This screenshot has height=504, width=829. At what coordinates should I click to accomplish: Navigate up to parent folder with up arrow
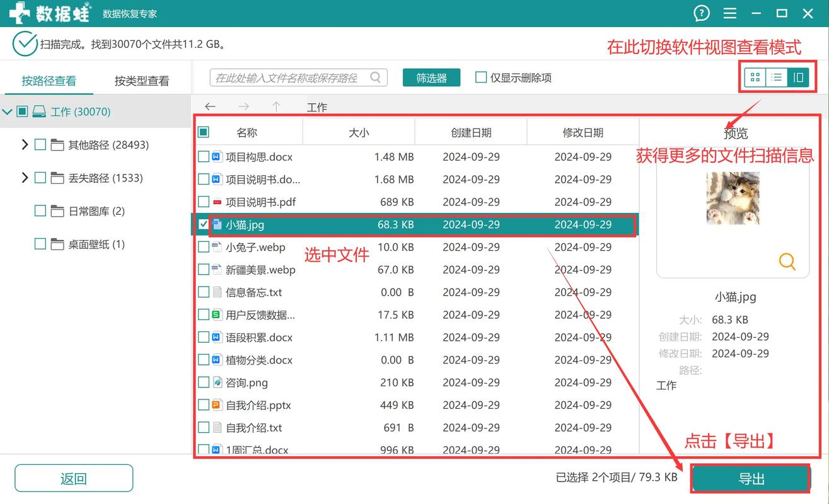pyautogui.click(x=276, y=106)
